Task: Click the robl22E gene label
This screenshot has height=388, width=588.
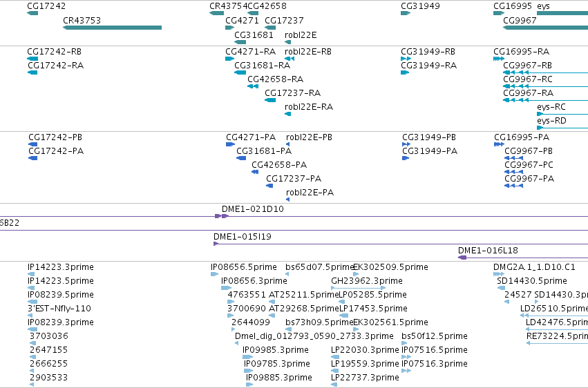Action: tap(301, 35)
